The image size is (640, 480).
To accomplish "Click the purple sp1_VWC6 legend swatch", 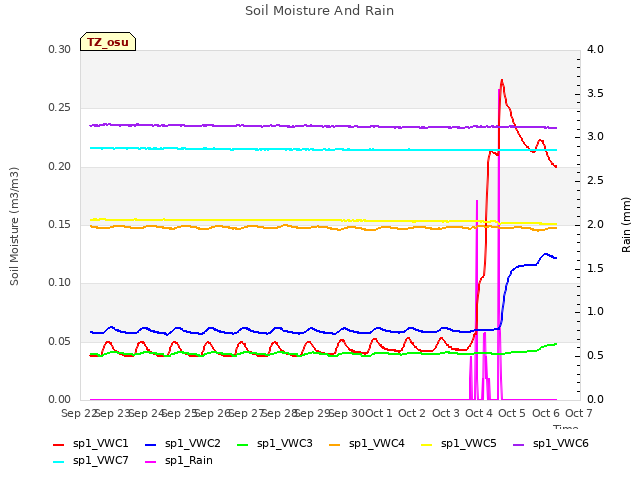I will coord(519,445).
